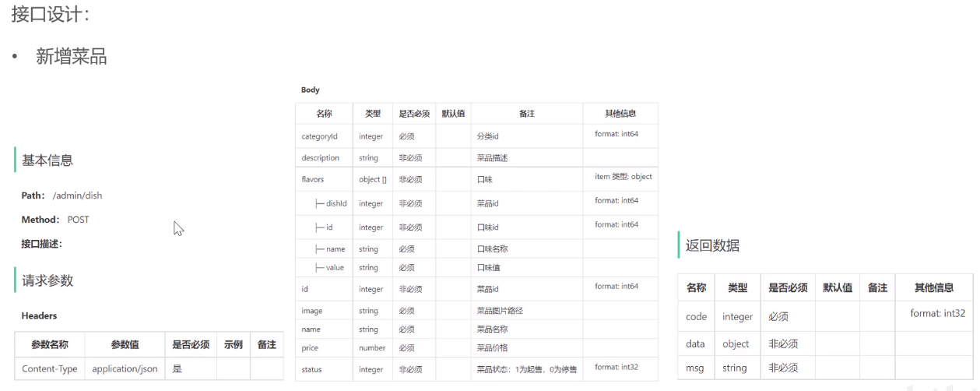Select 'format: int32' in the code row
Screen dimensions: 980x391
pyautogui.click(x=938, y=313)
